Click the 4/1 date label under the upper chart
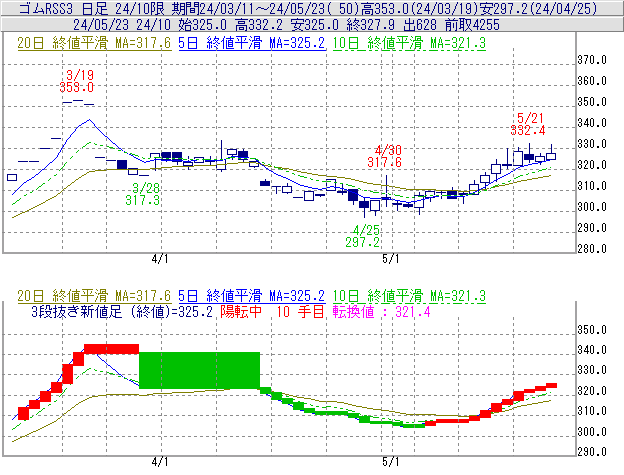Screen dimensions: 624x475 coord(160,259)
